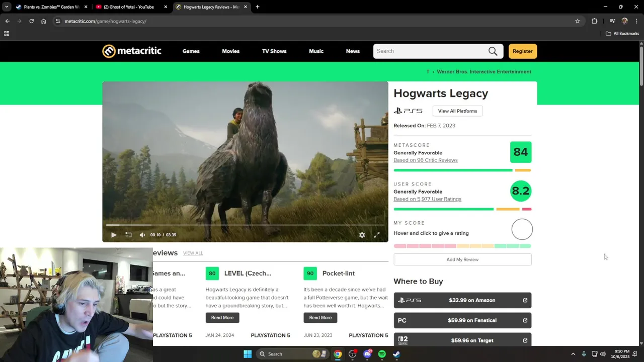Click the search magnifier icon
The width and height of the screenshot is (644, 362).
click(x=493, y=51)
